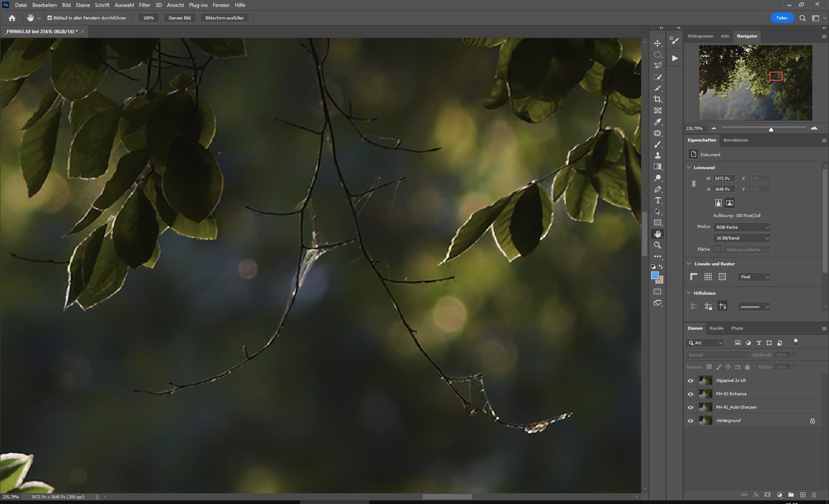This screenshot has width=829, height=504.
Task: Hide the Gigapixel 2x-LR layer
Action: tap(690, 381)
